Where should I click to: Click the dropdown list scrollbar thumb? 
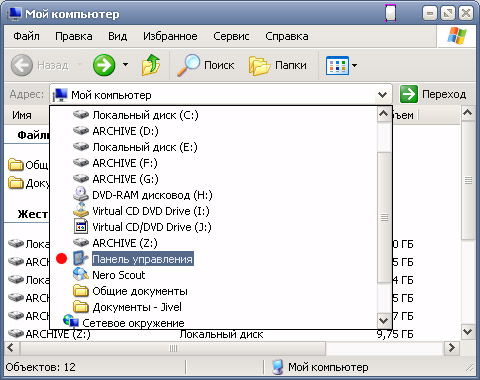pos(384,217)
